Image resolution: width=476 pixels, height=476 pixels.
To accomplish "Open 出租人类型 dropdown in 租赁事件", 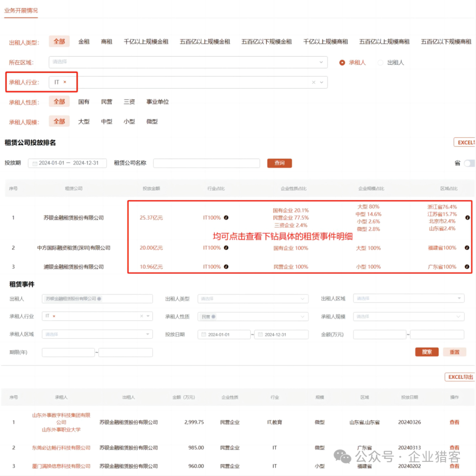I will [x=253, y=299].
